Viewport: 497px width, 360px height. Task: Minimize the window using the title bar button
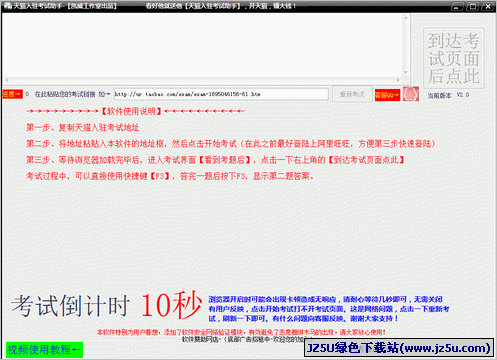click(x=457, y=6)
